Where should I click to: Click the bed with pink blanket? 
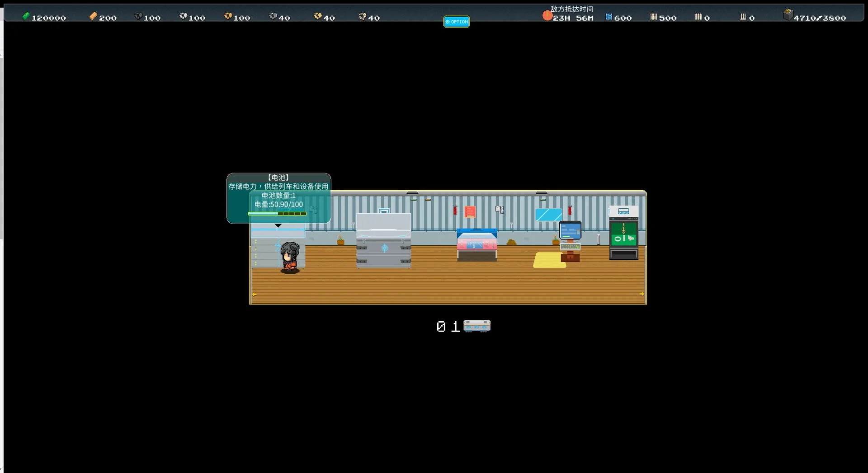tap(476, 245)
